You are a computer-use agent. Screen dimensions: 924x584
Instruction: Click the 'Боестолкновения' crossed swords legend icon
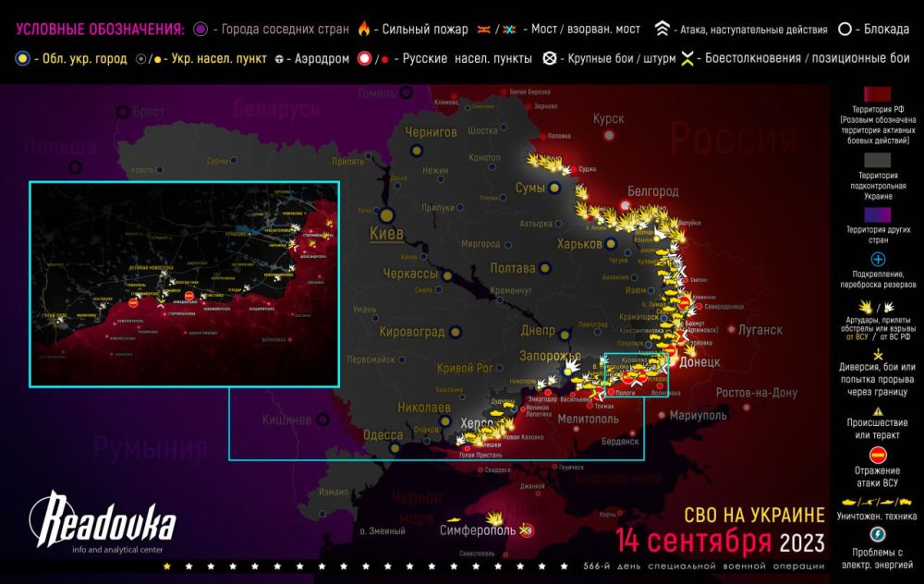(x=687, y=58)
